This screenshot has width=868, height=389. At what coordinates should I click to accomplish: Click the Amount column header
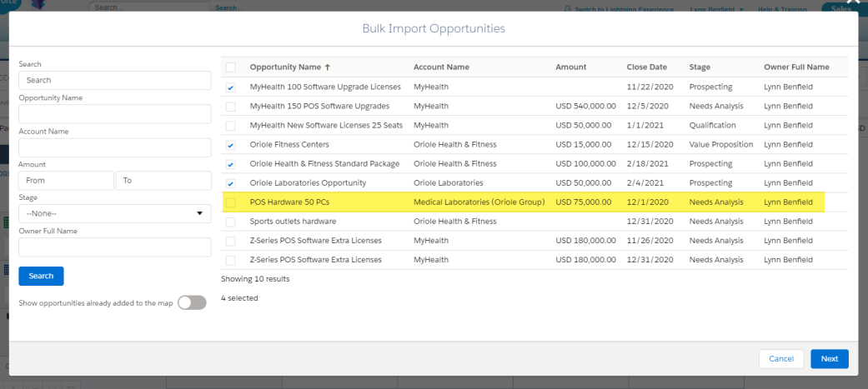click(x=570, y=67)
